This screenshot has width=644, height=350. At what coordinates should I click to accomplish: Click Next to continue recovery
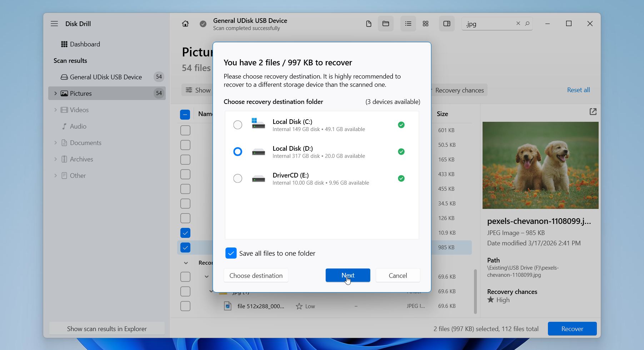(x=348, y=275)
